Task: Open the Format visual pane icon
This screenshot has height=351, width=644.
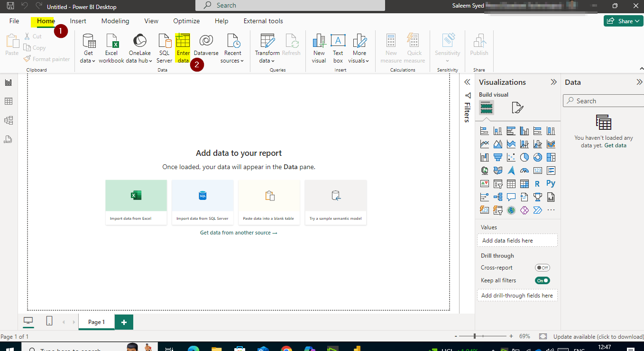Action: [x=517, y=108]
